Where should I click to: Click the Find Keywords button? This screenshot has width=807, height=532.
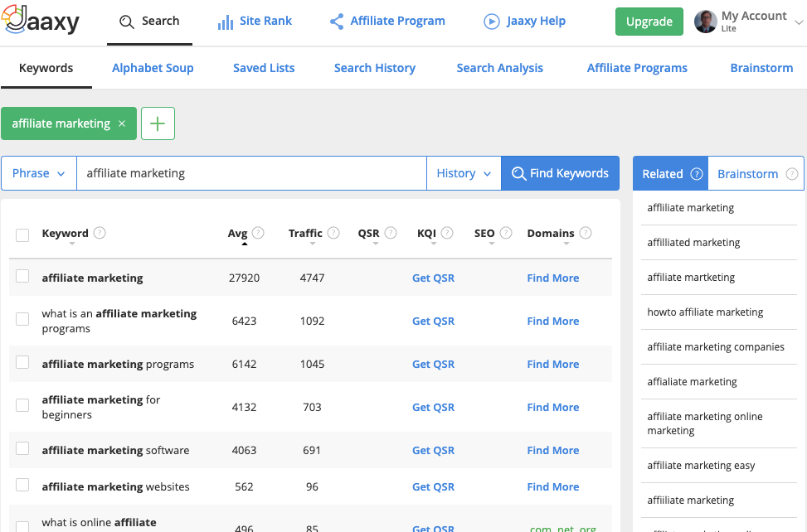pyautogui.click(x=561, y=173)
